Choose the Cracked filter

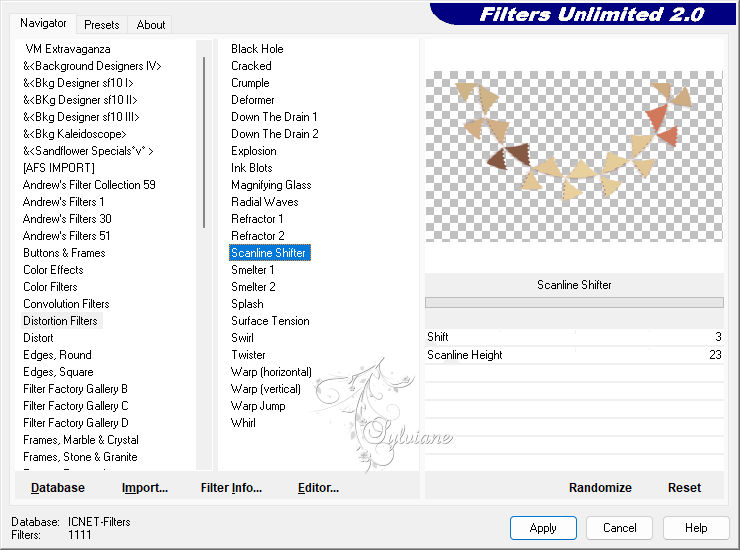pyautogui.click(x=251, y=66)
